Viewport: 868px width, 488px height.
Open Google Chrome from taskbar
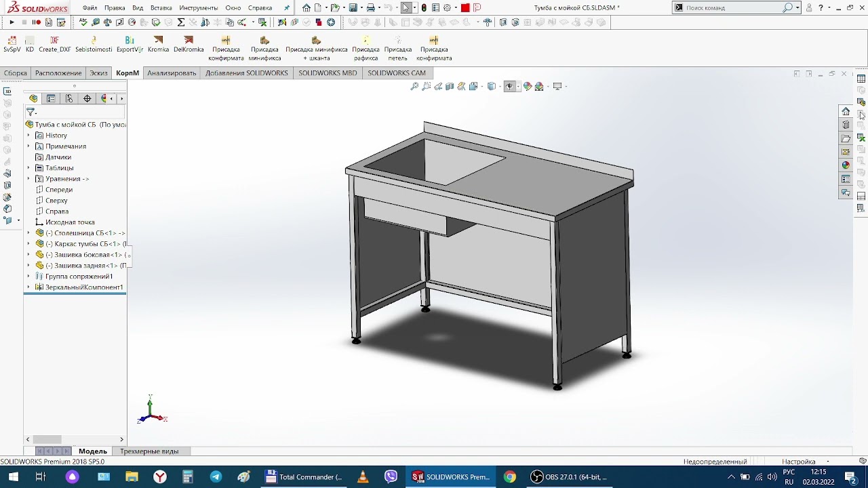509,477
